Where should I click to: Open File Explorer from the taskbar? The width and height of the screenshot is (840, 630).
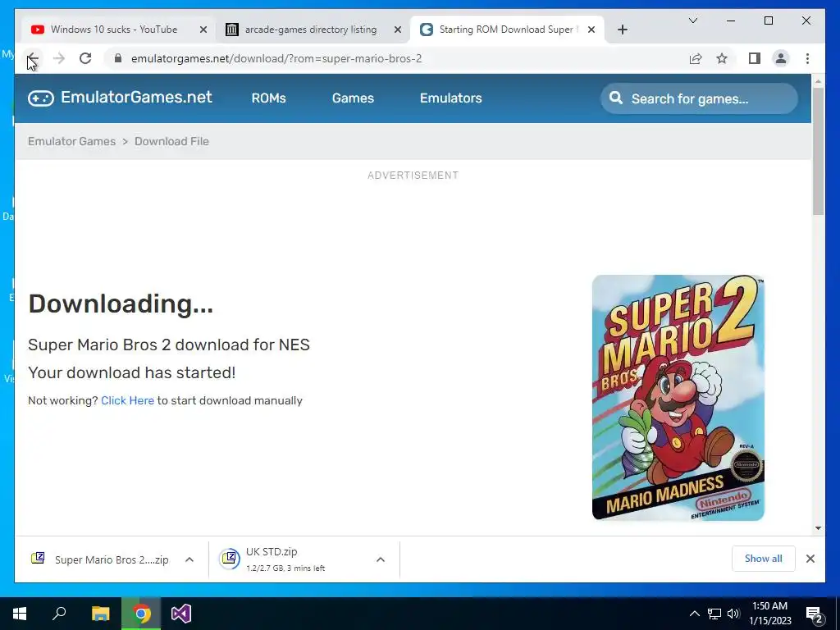100,614
